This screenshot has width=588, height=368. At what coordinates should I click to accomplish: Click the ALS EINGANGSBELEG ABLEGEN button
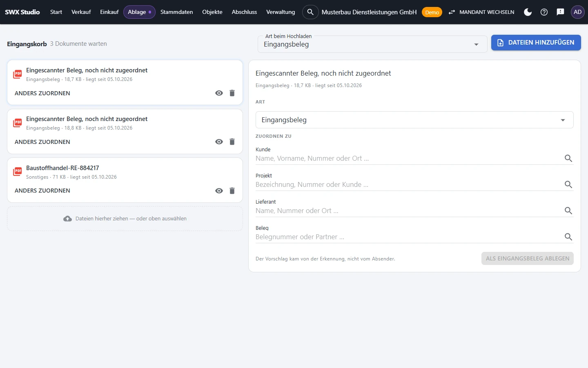coord(528,258)
